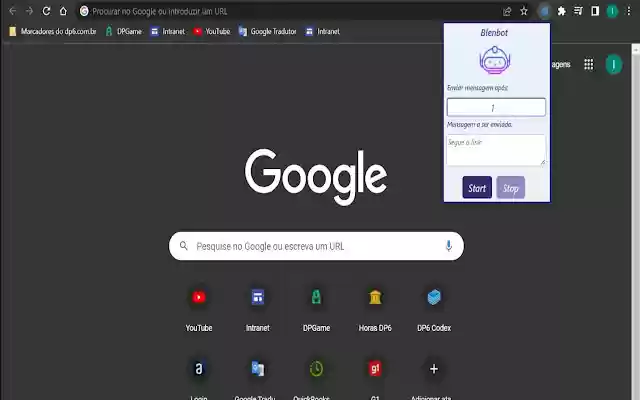Open the Login shortcut tile
Viewport: 640px width, 400px height.
(199, 380)
